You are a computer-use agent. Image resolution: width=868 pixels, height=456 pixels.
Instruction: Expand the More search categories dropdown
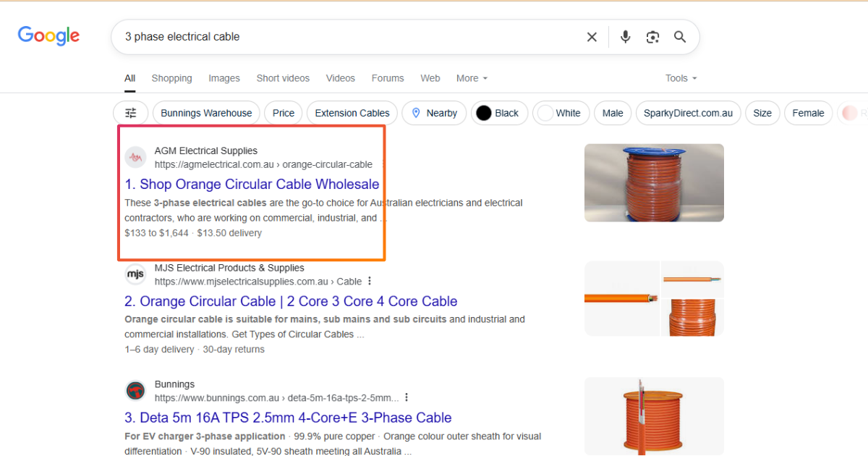[x=472, y=78]
